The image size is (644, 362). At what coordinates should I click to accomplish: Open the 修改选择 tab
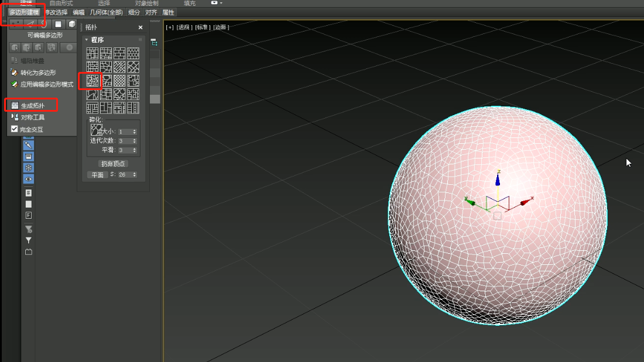click(x=56, y=12)
